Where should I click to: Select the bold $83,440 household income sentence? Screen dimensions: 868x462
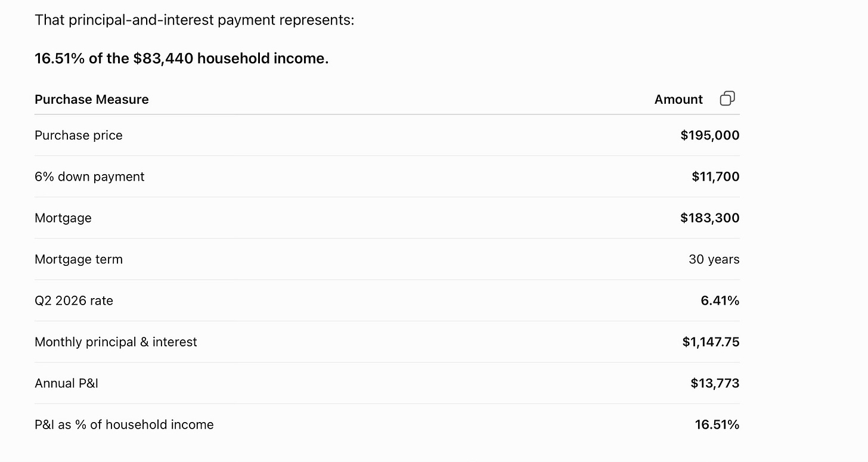point(182,58)
